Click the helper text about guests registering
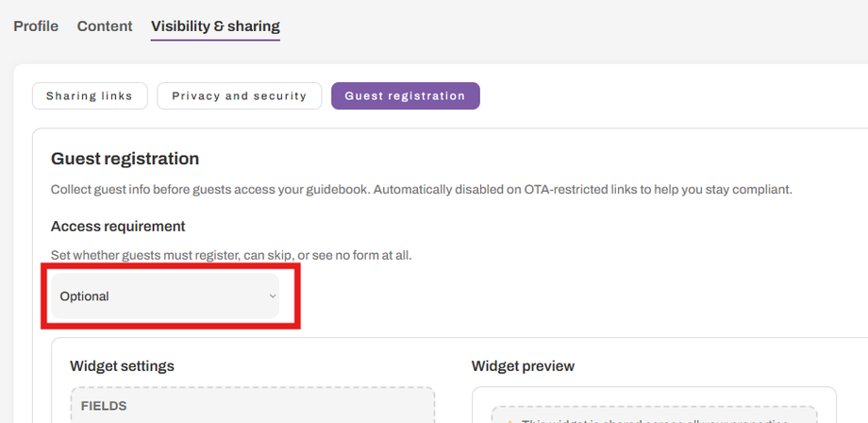The image size is (868, 423). coord(231,255)
